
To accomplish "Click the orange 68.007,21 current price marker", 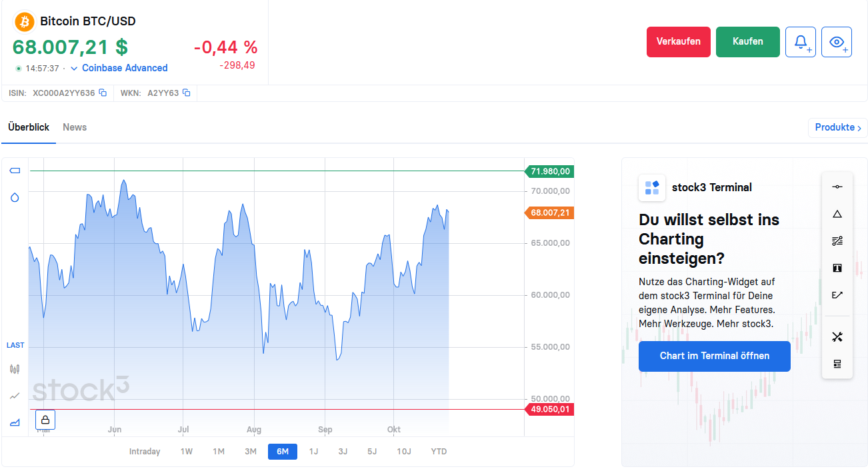I will (x=550, y=213).
